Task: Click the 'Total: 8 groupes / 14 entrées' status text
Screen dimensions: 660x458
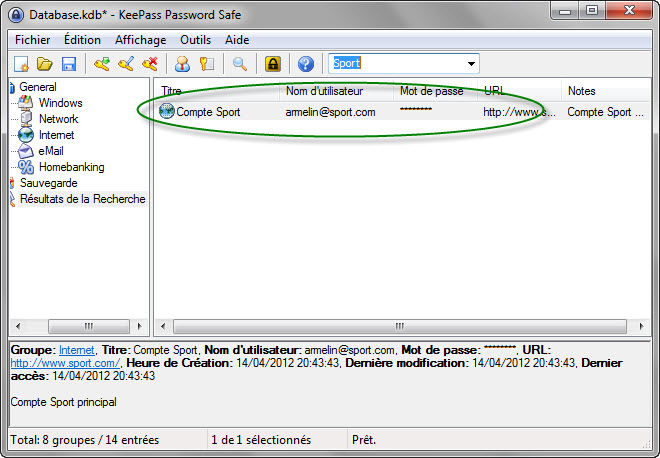Action: (x=85, y=440)
